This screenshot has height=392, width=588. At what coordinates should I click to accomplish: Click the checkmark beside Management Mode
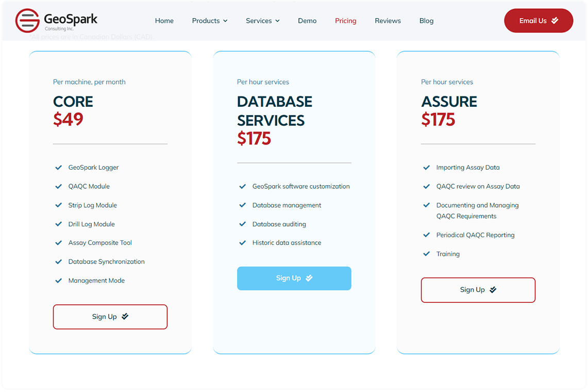point(59,281)
